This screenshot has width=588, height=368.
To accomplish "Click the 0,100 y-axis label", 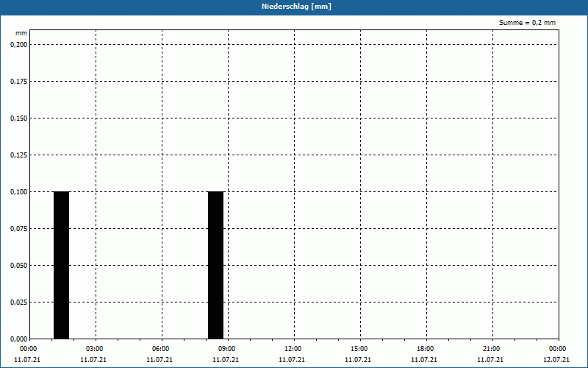I will [x=19, y=192].
